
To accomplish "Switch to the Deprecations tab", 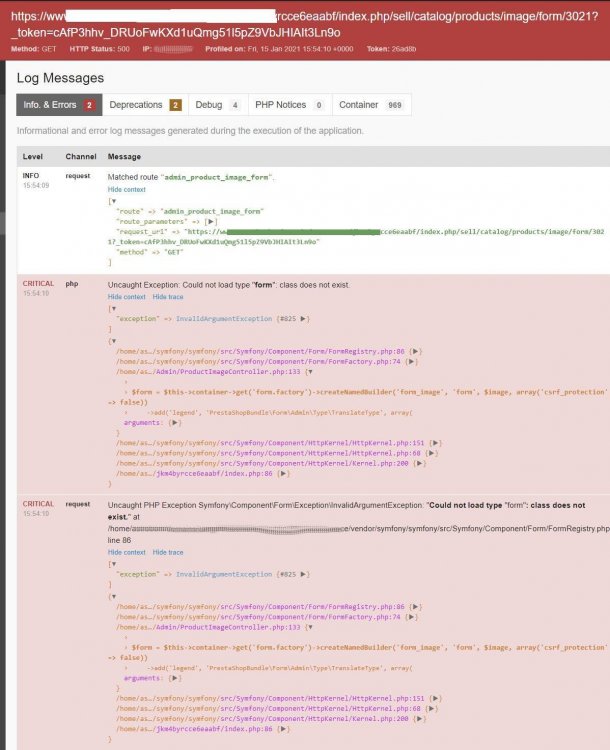I will 145,105.
